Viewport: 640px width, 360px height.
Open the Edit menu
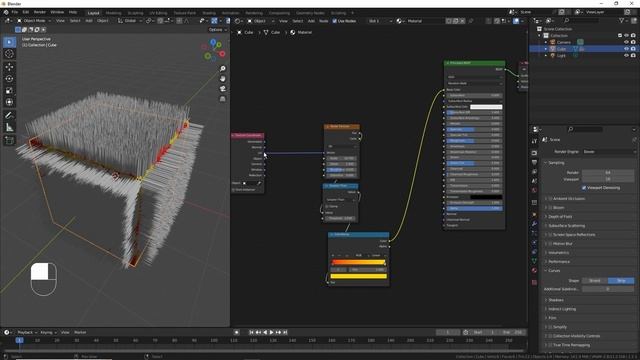pyautogui.click(x=26, y=12)
